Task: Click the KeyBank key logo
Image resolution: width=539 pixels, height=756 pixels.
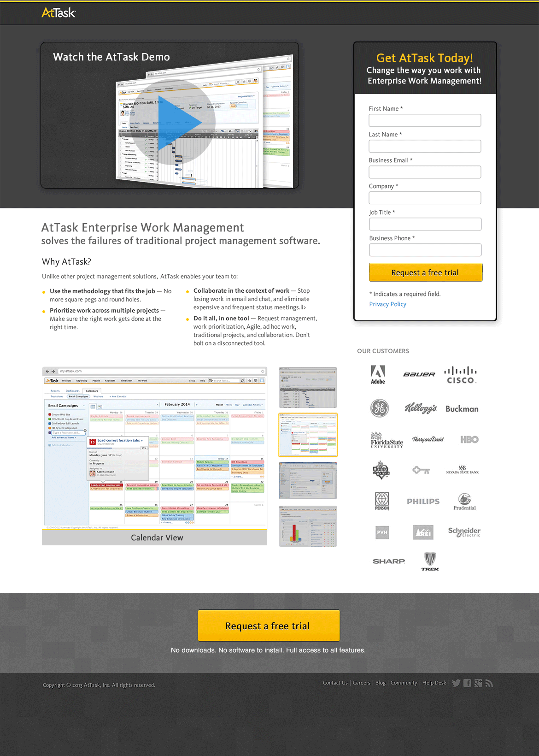Action: (421, 470)
